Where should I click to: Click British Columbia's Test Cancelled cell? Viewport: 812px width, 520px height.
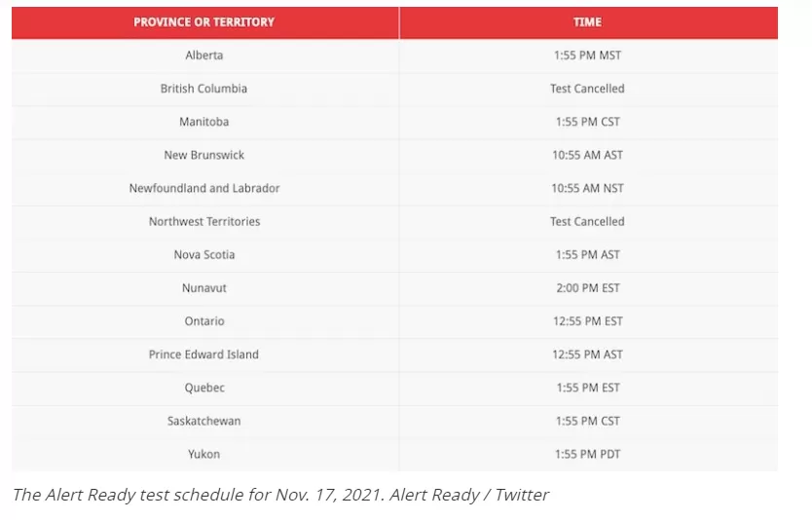click(588, 89)
